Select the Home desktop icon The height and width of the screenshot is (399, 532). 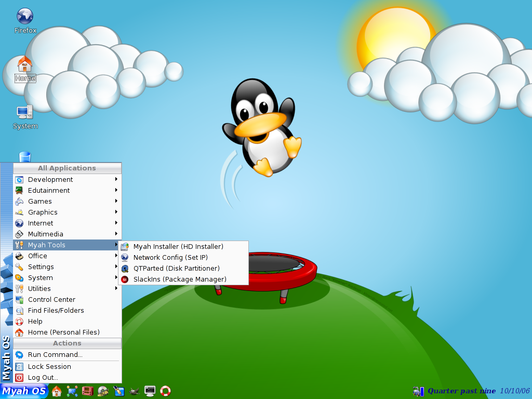click(25, 70)
